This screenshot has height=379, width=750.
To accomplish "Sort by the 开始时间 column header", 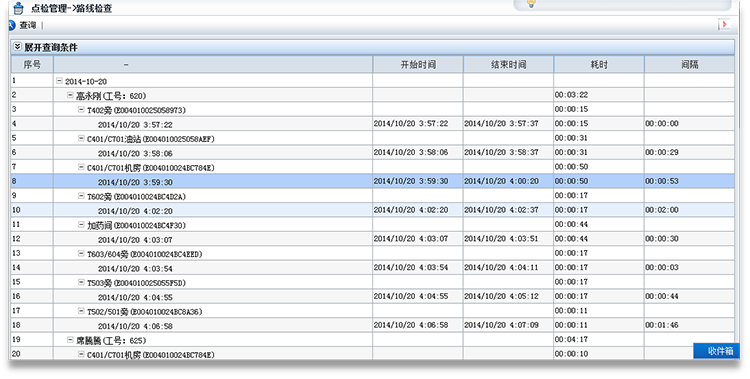I will pyautogui.click(x=418, y=65).
